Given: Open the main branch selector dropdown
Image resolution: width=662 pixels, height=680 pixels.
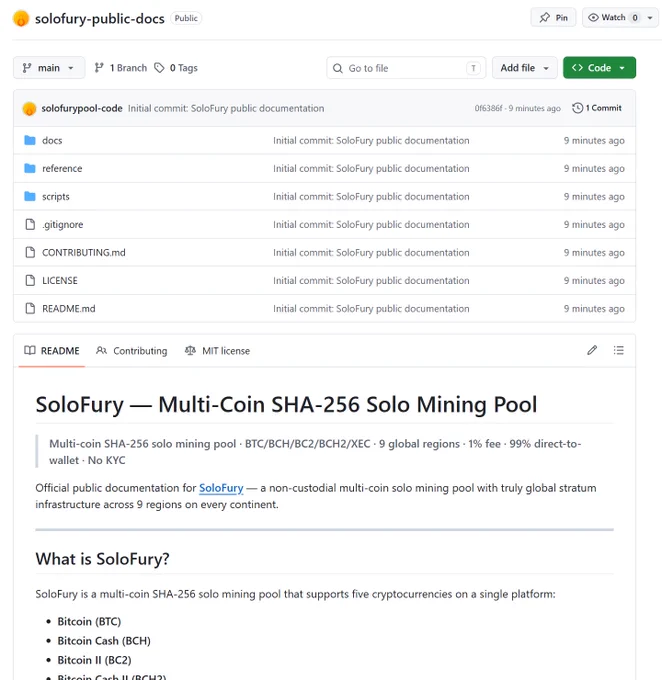Looking at the screenshot, I should point(49,68).
